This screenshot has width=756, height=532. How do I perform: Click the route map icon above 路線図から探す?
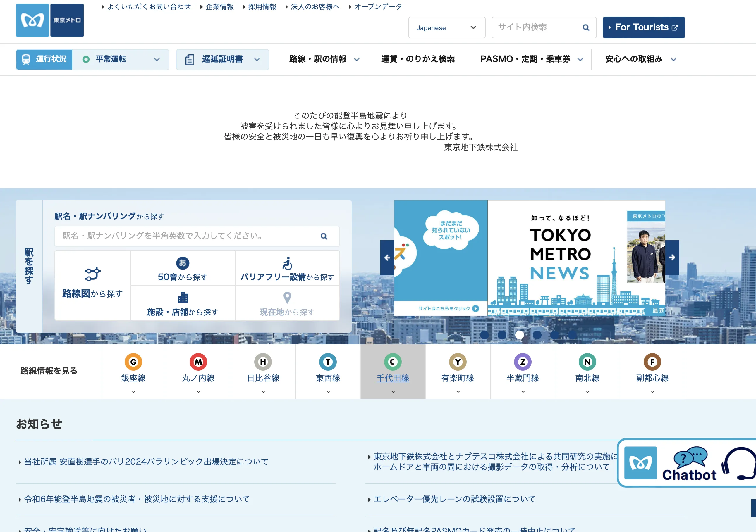pos(92,274)
